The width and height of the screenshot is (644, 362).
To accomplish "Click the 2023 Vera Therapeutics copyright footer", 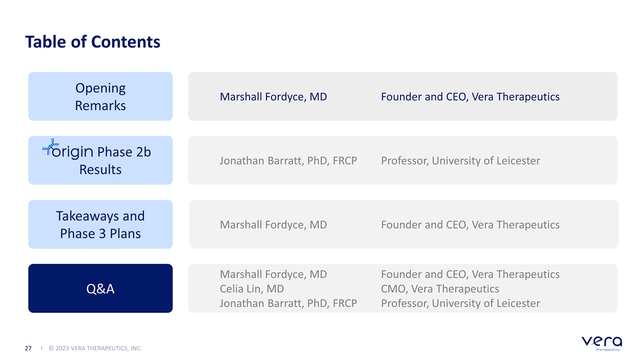I will (x=95, y=348).
